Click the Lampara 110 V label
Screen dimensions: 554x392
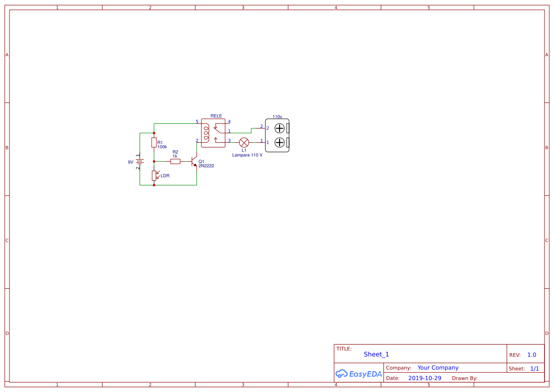[x=247, y=155]
